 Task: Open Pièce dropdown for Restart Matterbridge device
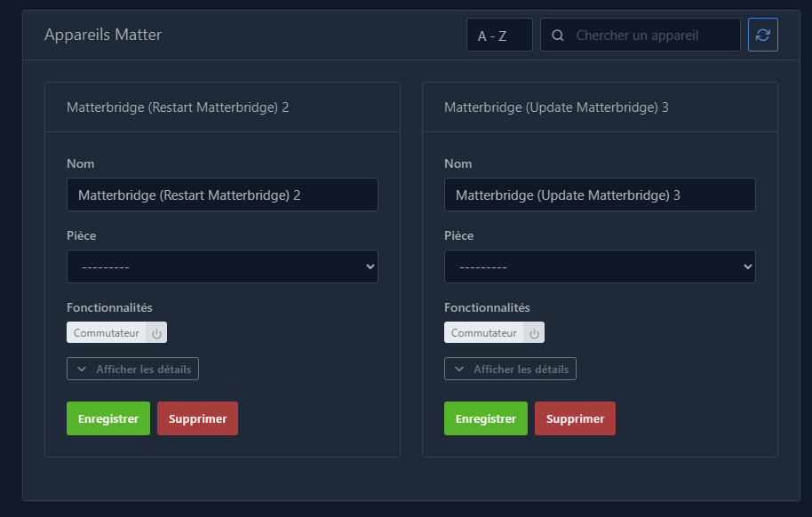pos(222,266)
